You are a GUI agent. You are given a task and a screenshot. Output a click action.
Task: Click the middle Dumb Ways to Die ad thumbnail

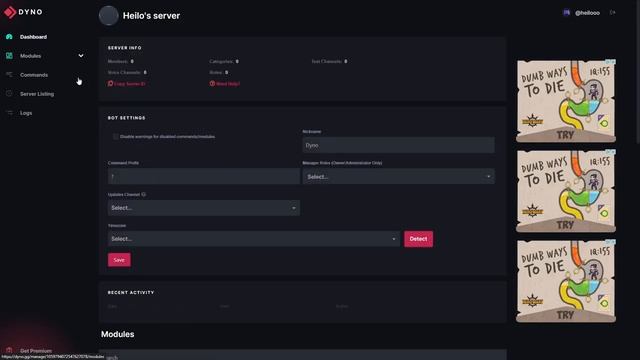point(566,191)
